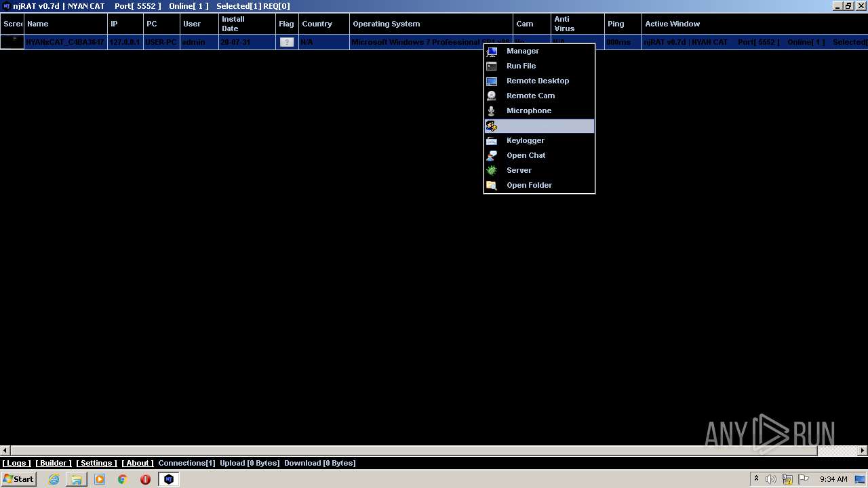Click the client screen thumbnail in row

(12, 42)
